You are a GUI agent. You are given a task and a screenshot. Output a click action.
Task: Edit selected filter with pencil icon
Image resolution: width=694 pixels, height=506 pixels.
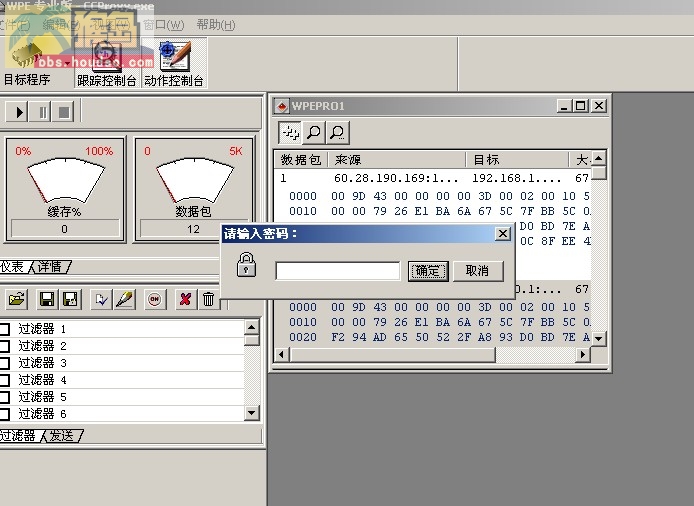(125, 300)
